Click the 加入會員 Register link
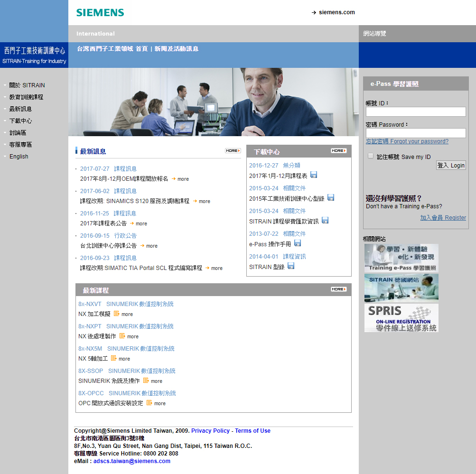The width and height of the screenshot is (476, 474). (443, 218)
